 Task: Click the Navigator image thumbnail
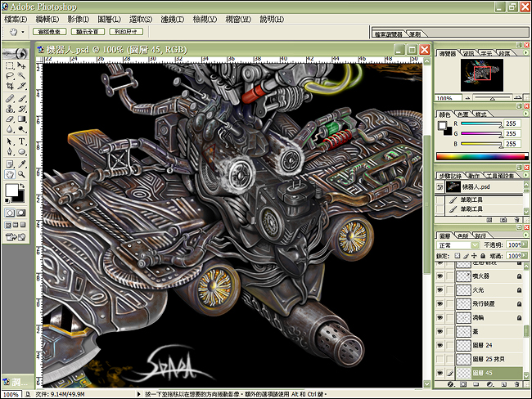point(482,75)
